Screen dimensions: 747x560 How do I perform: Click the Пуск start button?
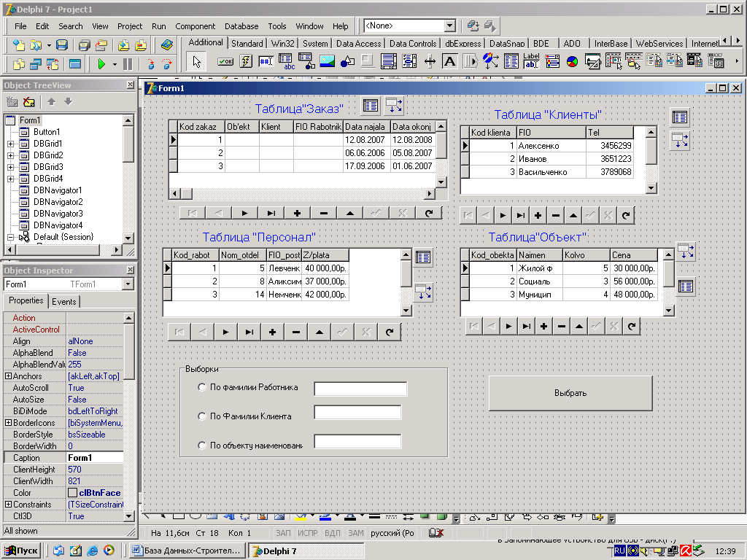pos(21,551)
